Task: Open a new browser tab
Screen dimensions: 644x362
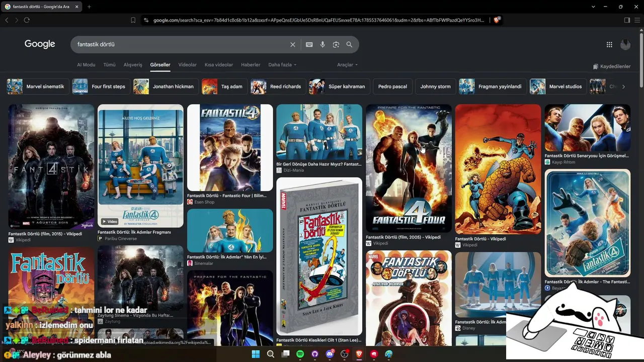Action: click(x=89, y=7)
